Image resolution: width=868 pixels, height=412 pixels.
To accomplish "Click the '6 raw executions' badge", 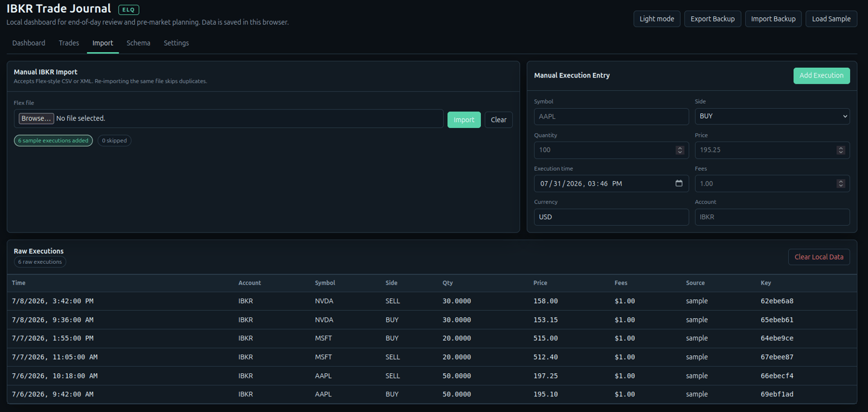I will (40, 262).
